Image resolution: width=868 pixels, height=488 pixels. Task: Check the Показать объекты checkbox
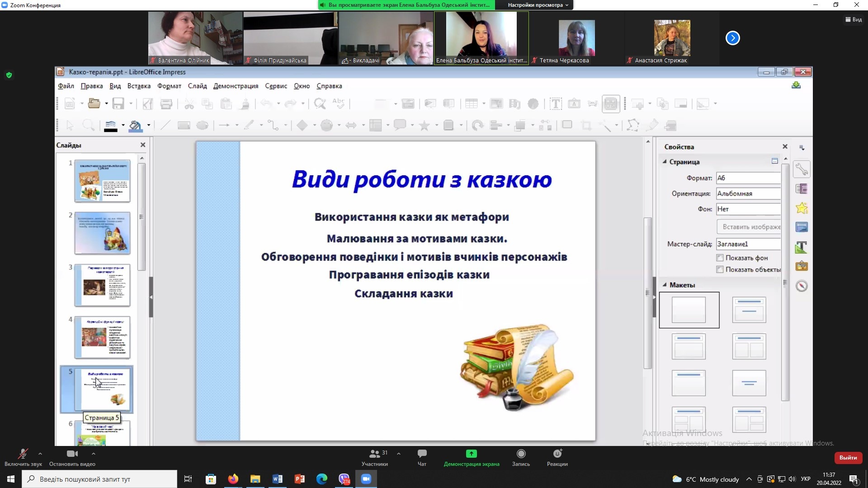point(720,270)
